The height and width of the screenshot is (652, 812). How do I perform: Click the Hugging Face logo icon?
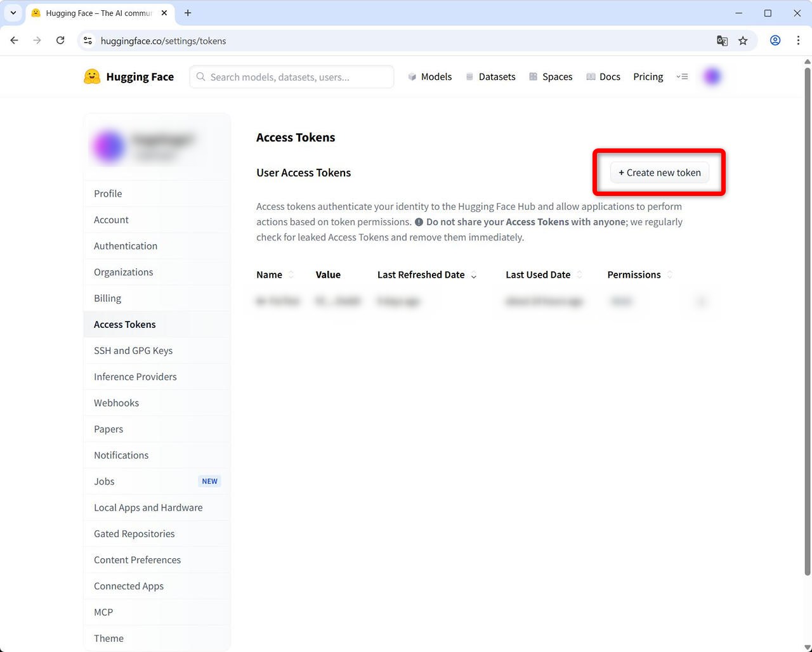(x=92, y=77)
